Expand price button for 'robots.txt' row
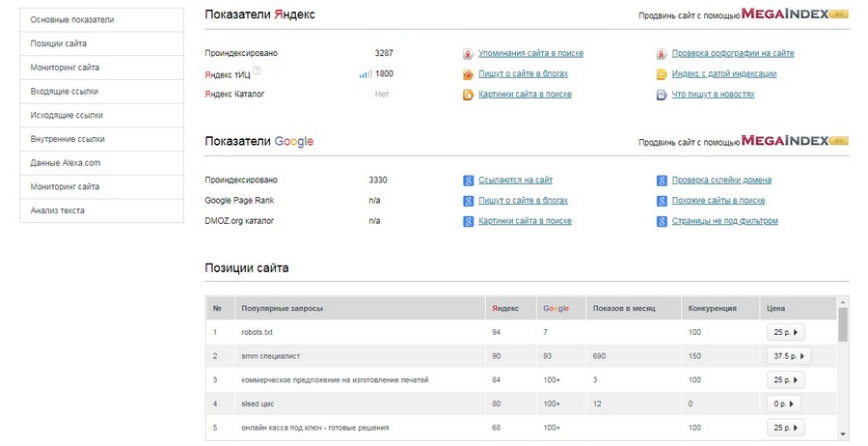The image size is (868, 446). [x=785, y=332]
